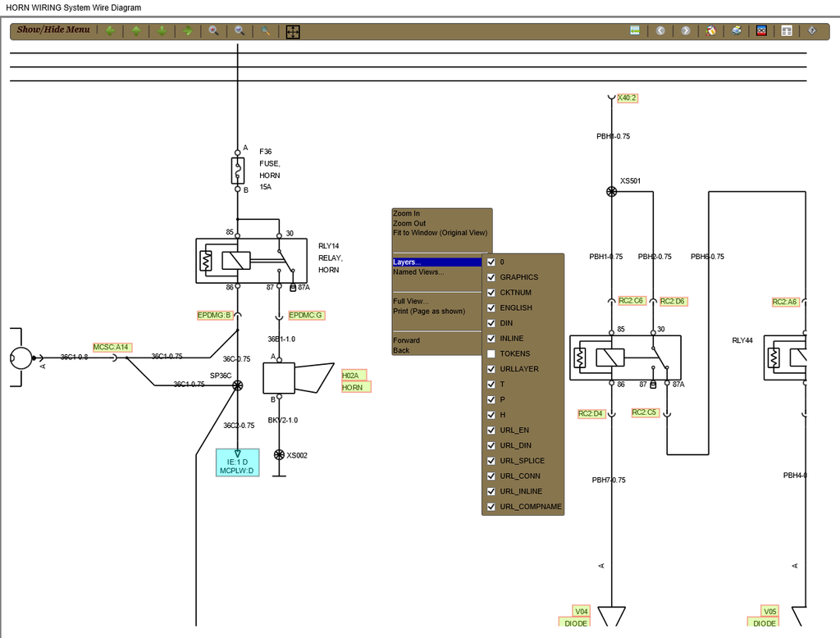The image size is (840, 638).
Task: Click the blue zoom-out magnifier icon
Action: (x=240, y=31)
